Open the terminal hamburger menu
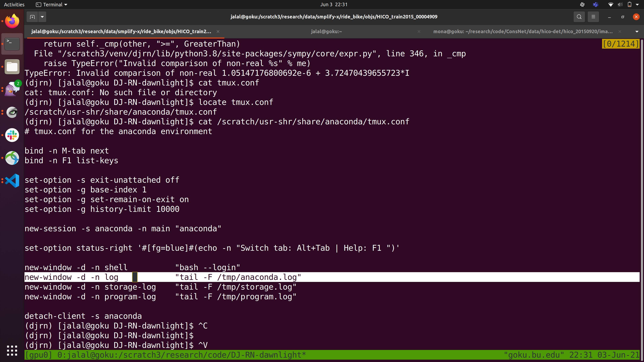Image resolution: width=644 pixels, height=362 pixels. pyautogui.click(x=593, y=17)
